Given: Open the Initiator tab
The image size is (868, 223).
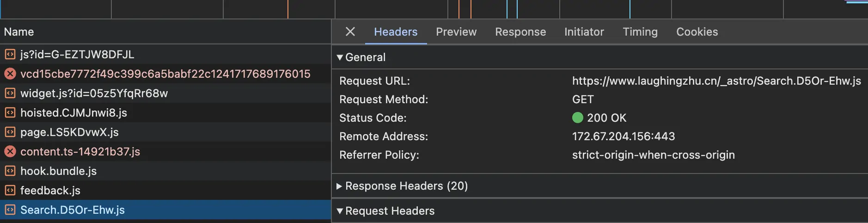Looking at the screenshot, I should click(584, 32).
